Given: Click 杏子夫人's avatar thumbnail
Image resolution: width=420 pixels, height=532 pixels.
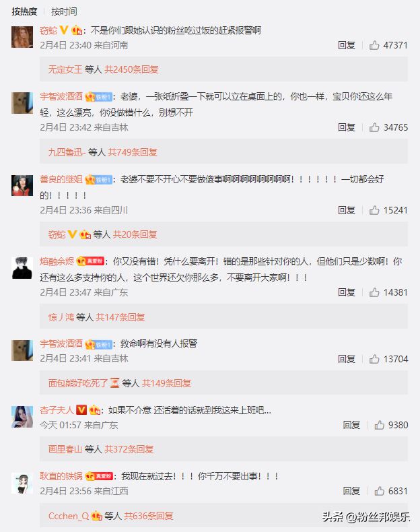Looking at the screenshot, I should coord(22,417).
